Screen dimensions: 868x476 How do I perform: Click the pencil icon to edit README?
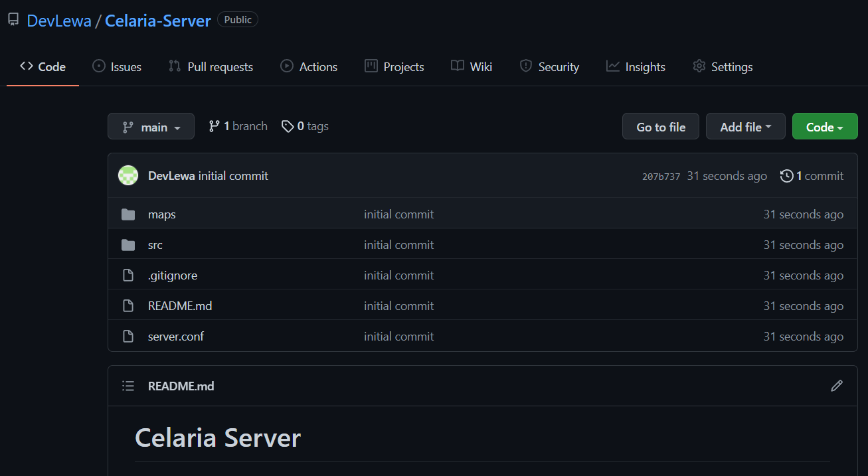pos(837,386)
